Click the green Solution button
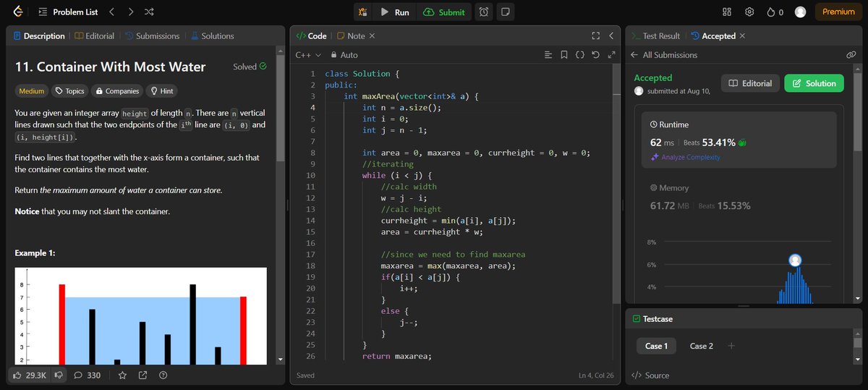868x390 pixels. (x=814, y=83)
